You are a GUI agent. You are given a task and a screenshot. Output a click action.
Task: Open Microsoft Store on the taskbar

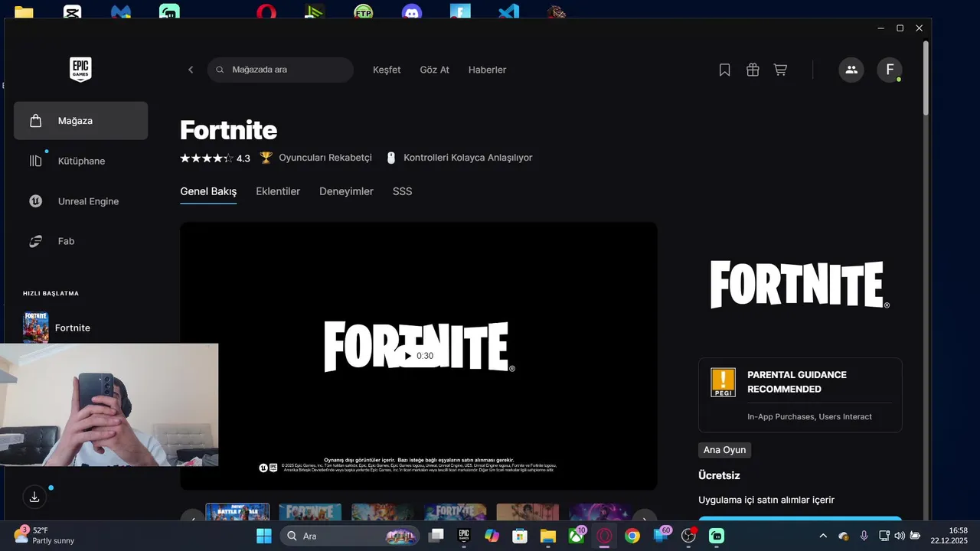point(520,536)
